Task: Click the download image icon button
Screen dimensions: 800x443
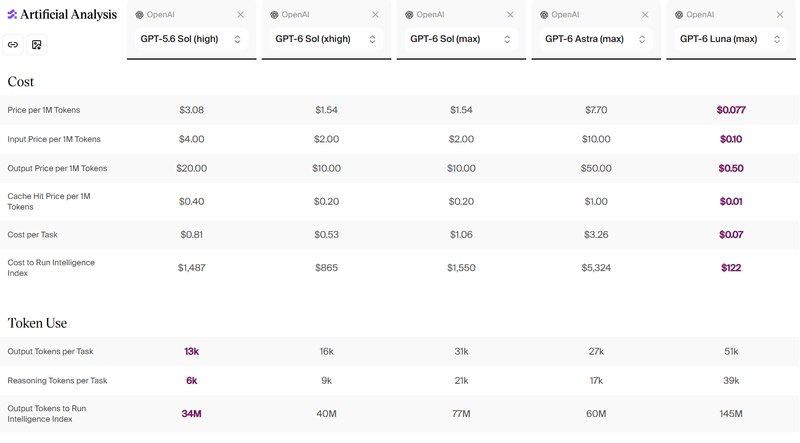Action: tap(37, 45)
